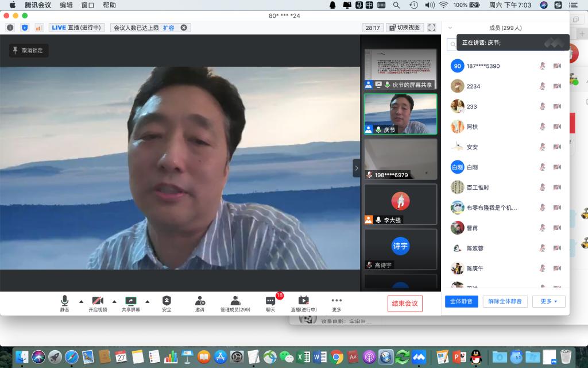Screen dimensions: 588x368
Task: Click the 邀请 invite icon
Action: point(200,302)
